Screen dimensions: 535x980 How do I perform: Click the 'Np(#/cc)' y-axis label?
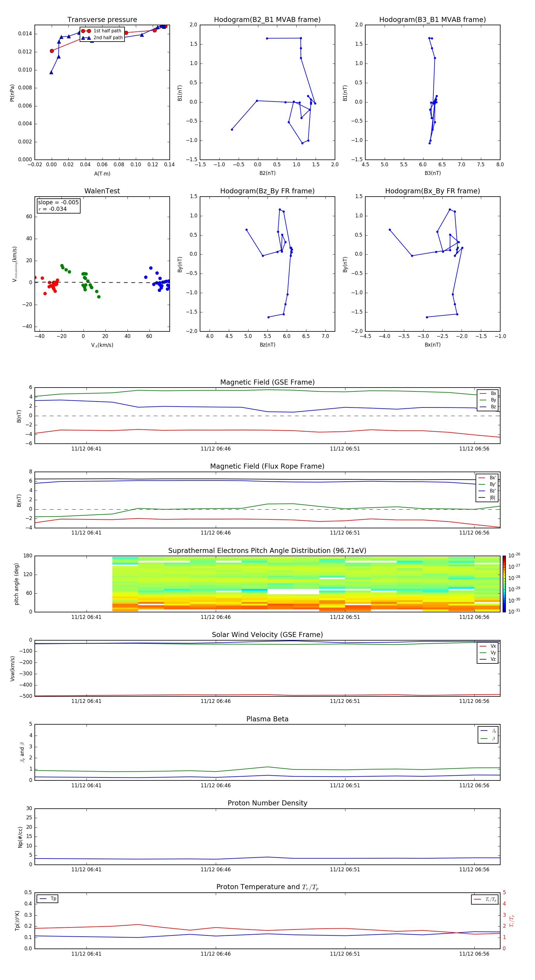tap(20, 837)
